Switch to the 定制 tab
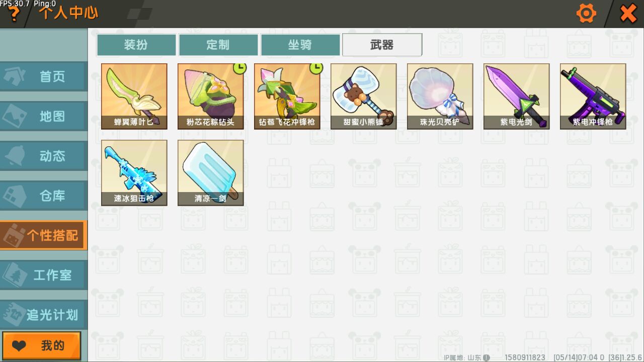The image size is (644, 362). (218, 45)
